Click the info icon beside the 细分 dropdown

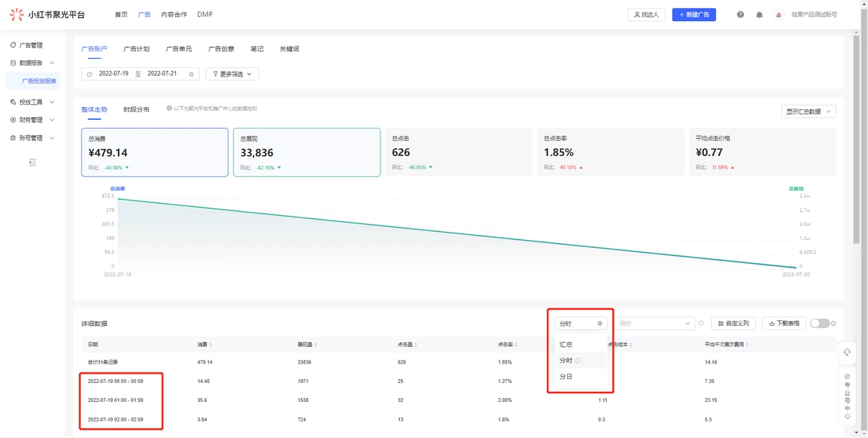(x=701, y=324)
